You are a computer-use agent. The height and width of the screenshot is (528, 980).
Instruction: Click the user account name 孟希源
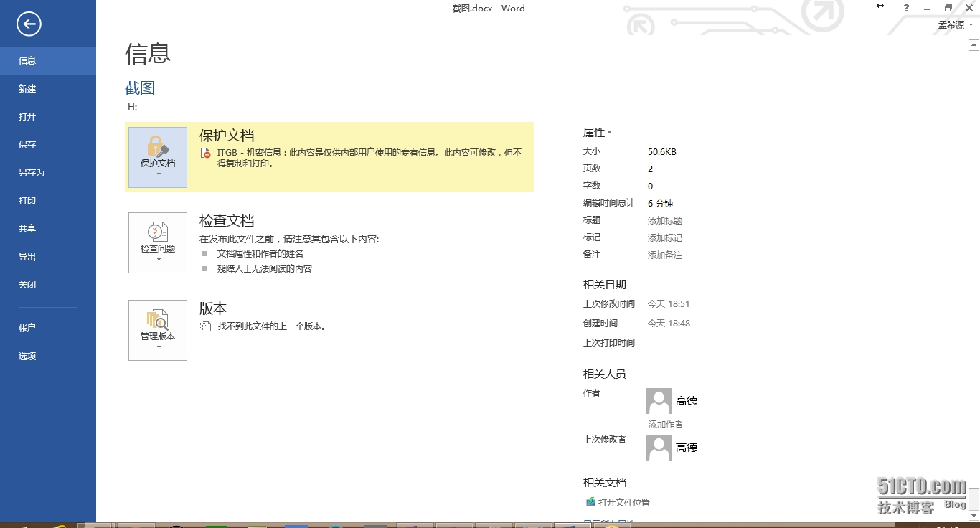tap(953, 25)
